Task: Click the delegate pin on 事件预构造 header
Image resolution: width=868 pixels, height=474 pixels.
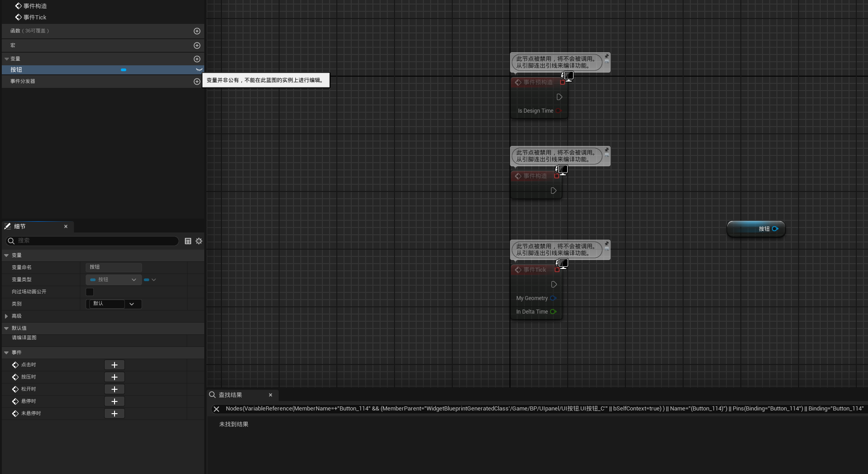Action: pyautogui.click(x=562, y=82)
